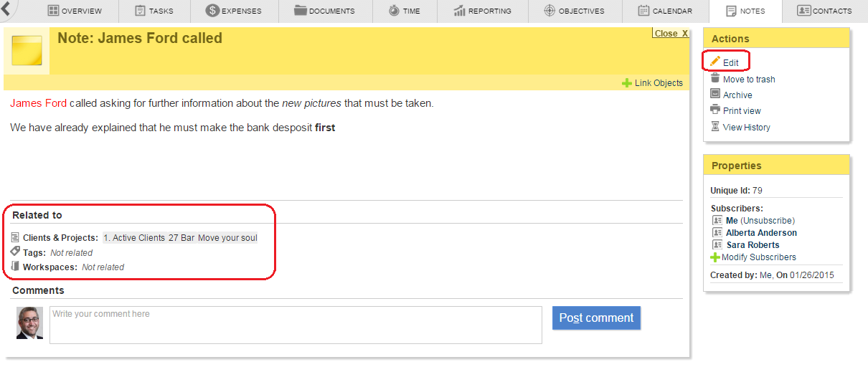Go to the Expenses tab
868x367 pixels.
(234, 11)
